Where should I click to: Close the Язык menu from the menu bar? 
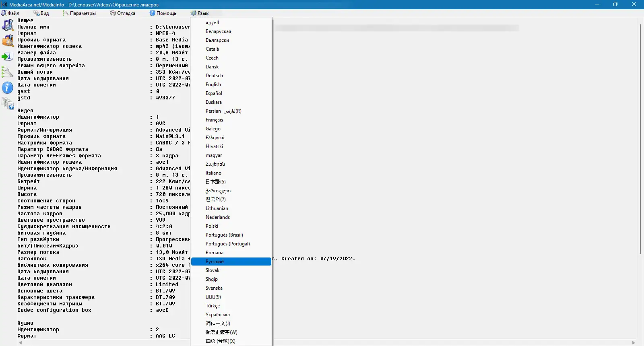point(200,13)
